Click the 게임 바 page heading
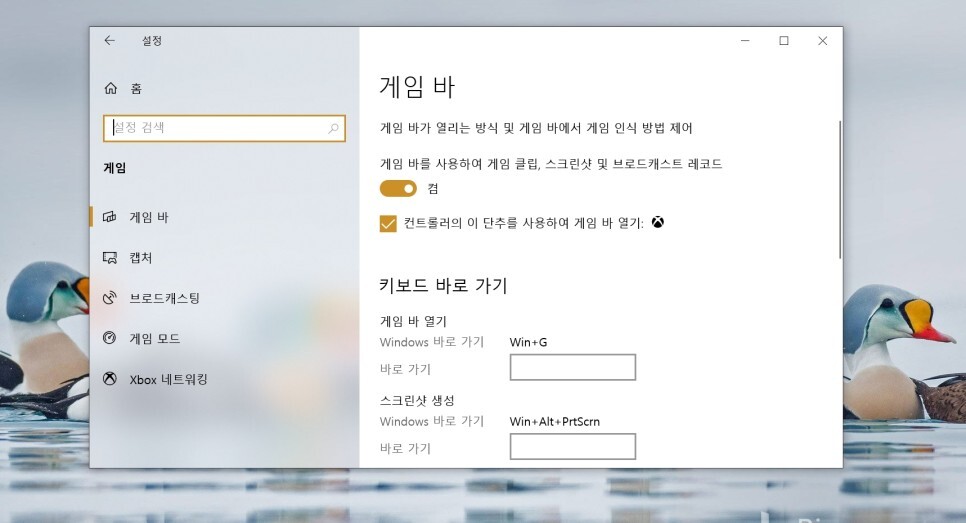 click(x=417, y=87)
